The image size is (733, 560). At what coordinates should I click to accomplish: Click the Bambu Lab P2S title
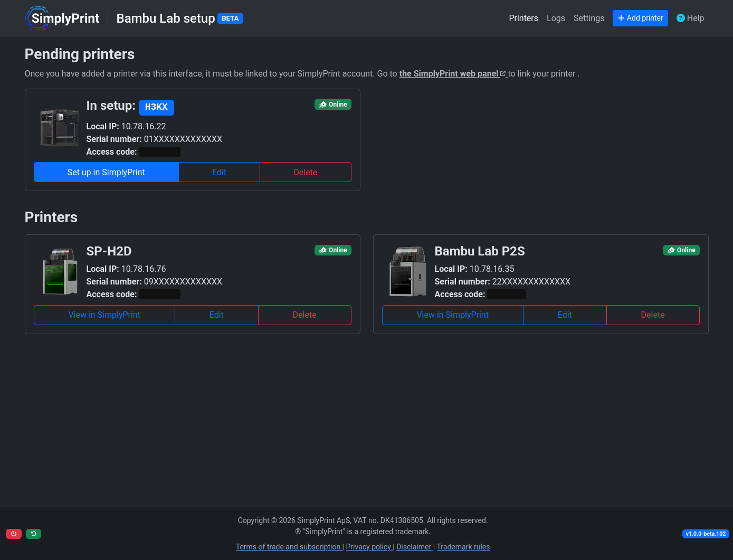[x=480, y=251]
